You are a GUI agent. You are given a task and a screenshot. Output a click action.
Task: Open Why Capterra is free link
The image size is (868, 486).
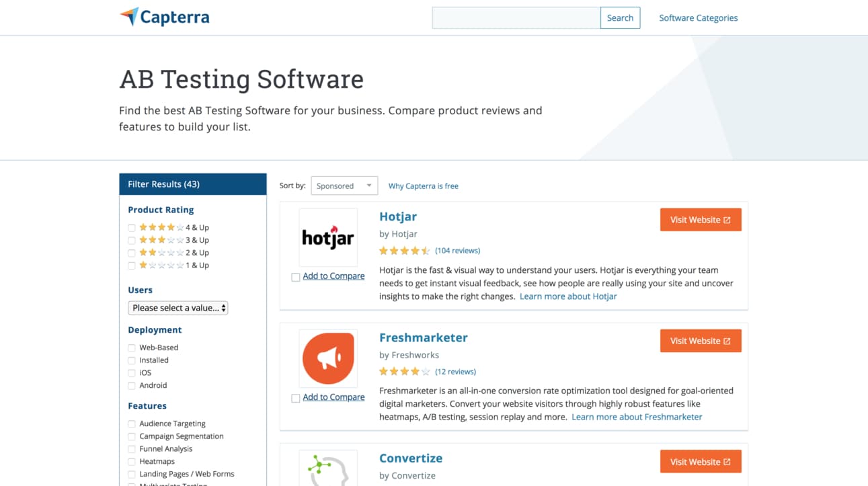(x=424, y=186)
